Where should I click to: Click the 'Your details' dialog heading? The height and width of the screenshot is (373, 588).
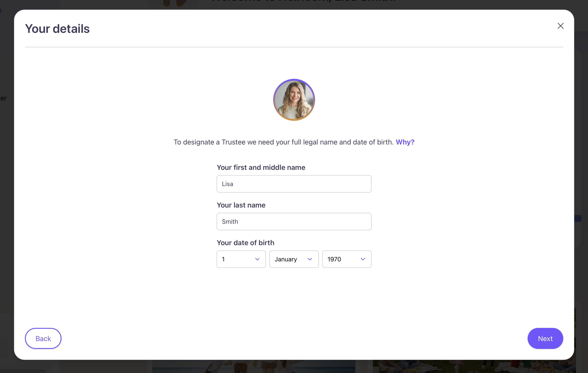tap(57, 29)
